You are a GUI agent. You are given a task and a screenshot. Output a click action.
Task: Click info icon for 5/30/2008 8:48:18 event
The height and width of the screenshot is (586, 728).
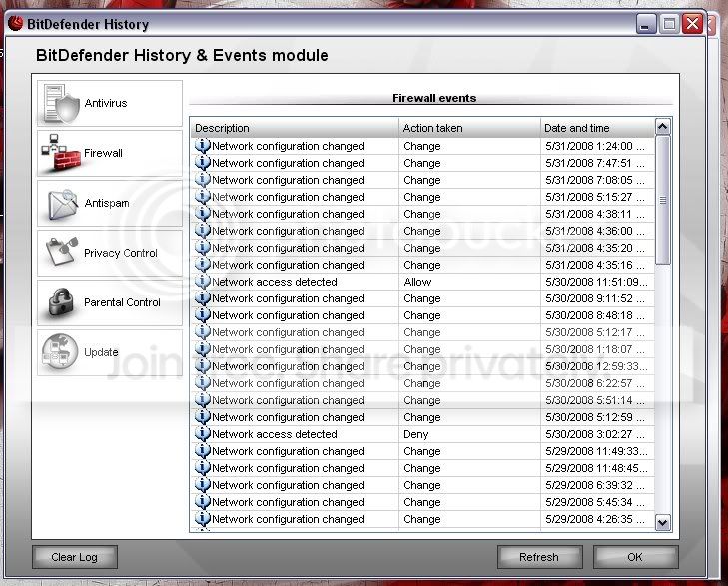tap(202, 315)
